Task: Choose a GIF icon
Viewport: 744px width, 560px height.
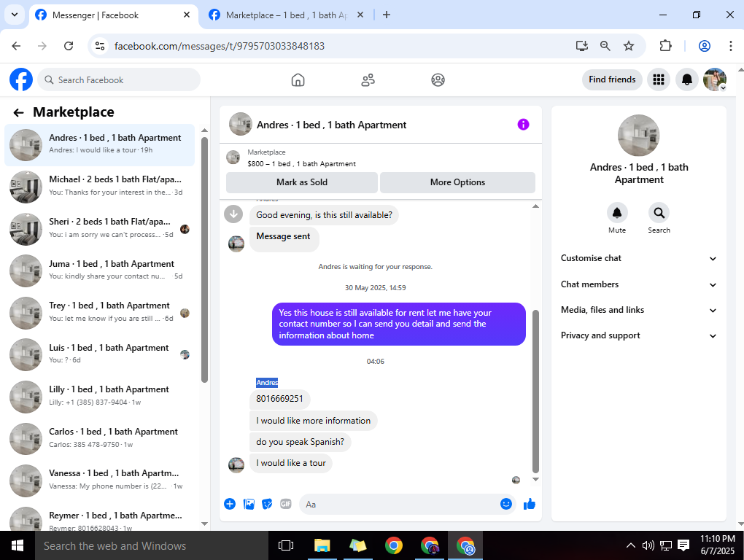Action: pyautogui.click(x=286, y=504)
